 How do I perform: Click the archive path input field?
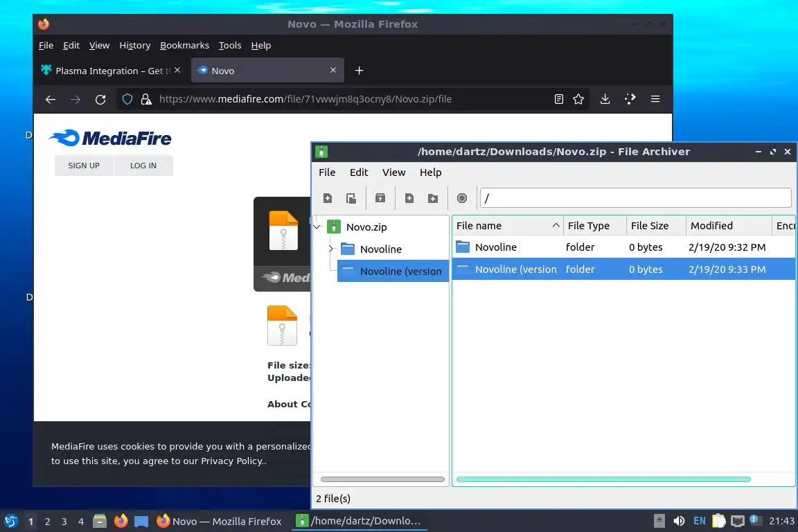(x=636, y=197)
